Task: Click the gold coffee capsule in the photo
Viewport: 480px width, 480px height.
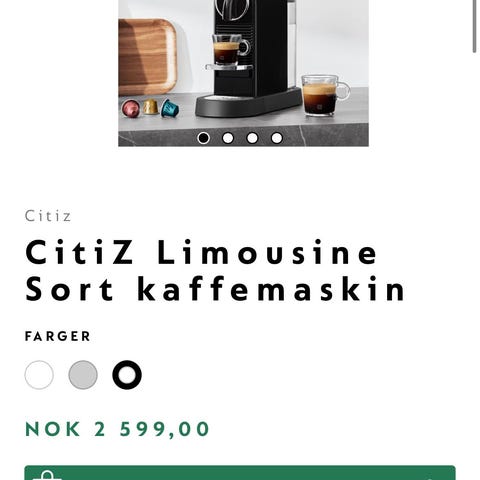Action: point(151,107)
